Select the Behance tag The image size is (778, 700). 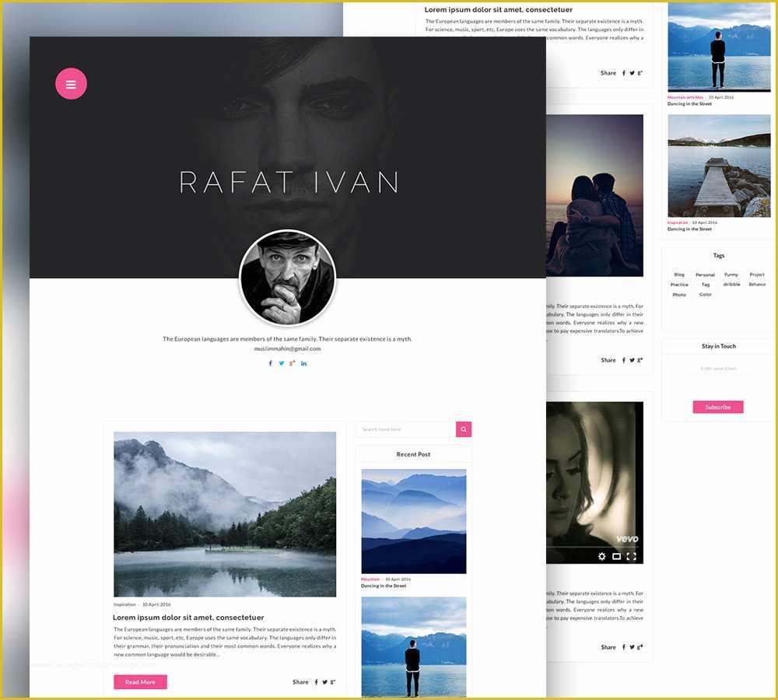[757, 285]
